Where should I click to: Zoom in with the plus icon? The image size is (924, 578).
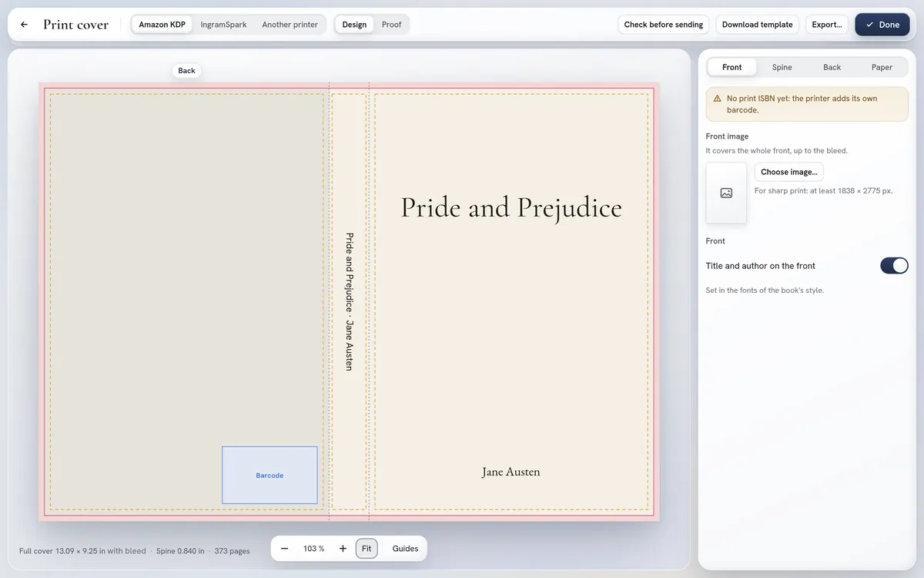(x=343, y=549)
